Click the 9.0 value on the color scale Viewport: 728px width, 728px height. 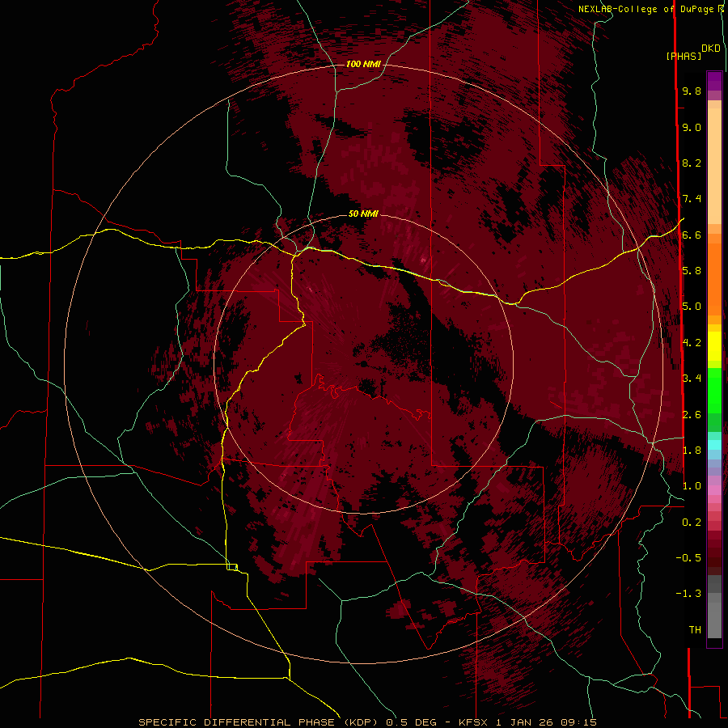click(x=692, y=127)
